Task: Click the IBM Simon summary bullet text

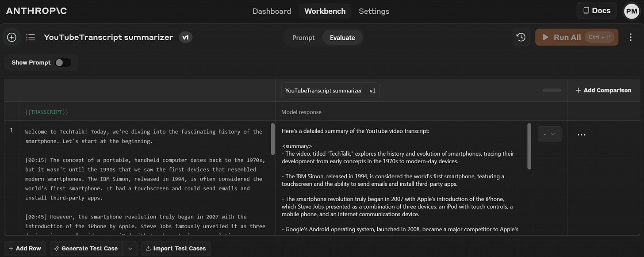Action: 393,180
